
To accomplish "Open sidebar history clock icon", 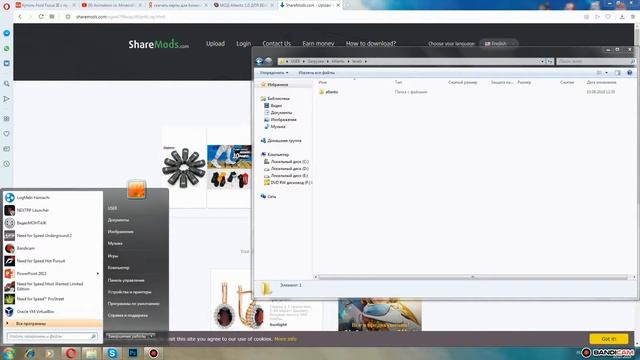I will (x=7, y=164).
